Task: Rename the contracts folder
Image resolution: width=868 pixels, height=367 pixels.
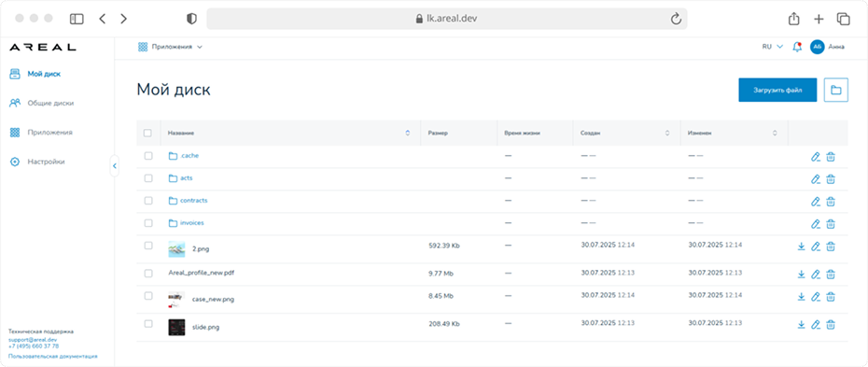Action: click(x=815, y=202)
